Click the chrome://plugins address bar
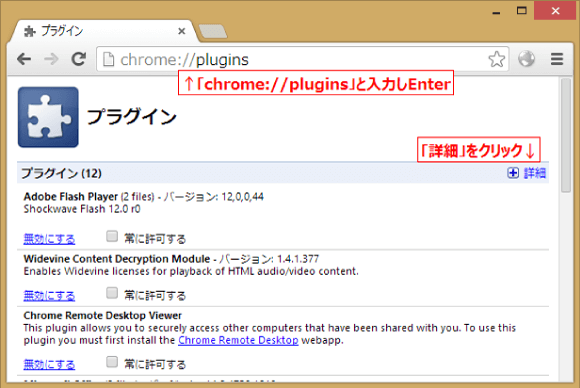Viewport: 580px width, 388px height. coord(303,59)
